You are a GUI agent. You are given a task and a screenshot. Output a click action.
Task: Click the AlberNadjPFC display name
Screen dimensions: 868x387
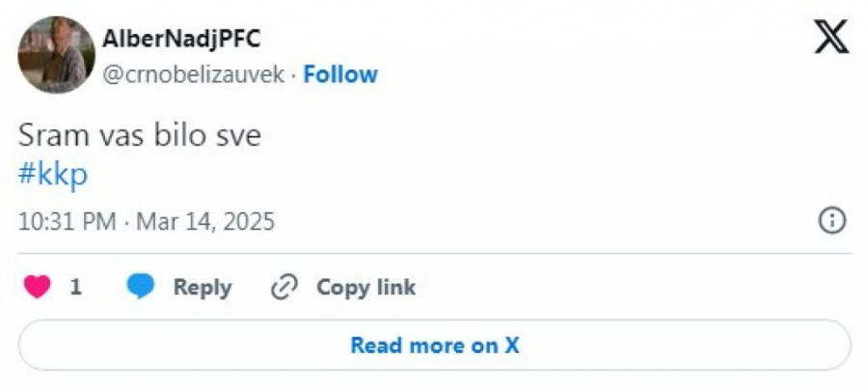pyautogui.click(x=182, y=39)
